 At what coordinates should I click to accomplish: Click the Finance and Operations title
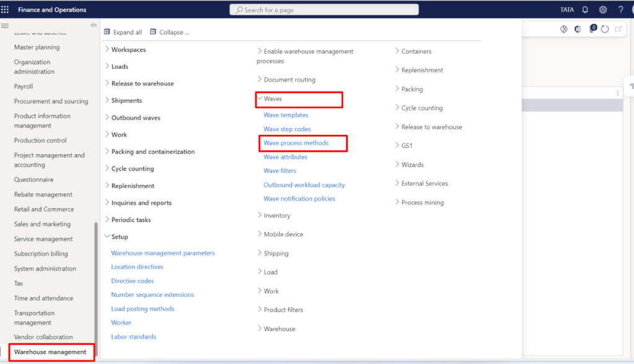click(x=52, y=10)
